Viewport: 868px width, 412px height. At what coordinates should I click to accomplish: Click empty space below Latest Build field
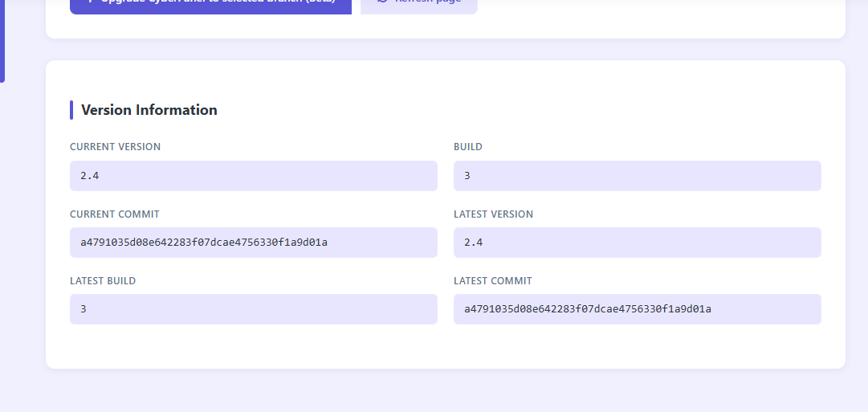[x=253, y=345]
